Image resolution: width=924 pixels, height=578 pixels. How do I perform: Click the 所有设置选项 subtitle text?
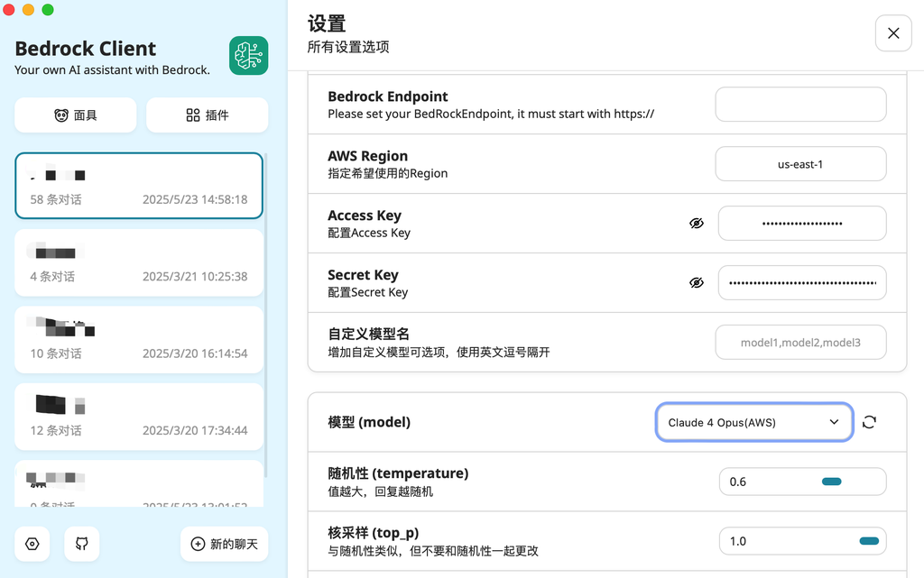pos(348,47)
